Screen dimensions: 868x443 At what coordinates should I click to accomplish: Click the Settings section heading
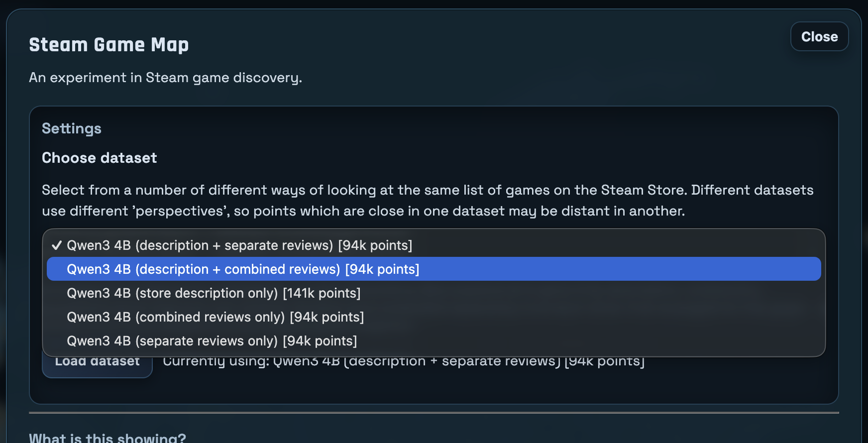(x=72, y=128)
